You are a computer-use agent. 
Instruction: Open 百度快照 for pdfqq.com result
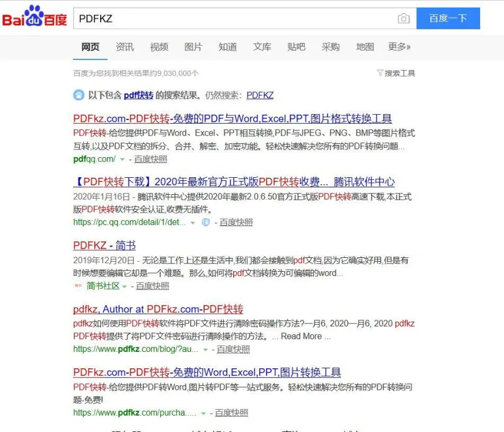pyautogui.click(x=151, y=159)
